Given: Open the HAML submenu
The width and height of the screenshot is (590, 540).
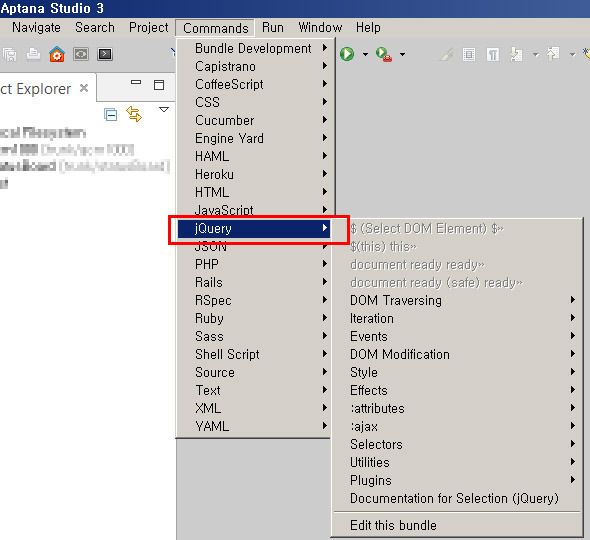Looking at the screenshot, I should pyautogui.click(x=254, y=156).
